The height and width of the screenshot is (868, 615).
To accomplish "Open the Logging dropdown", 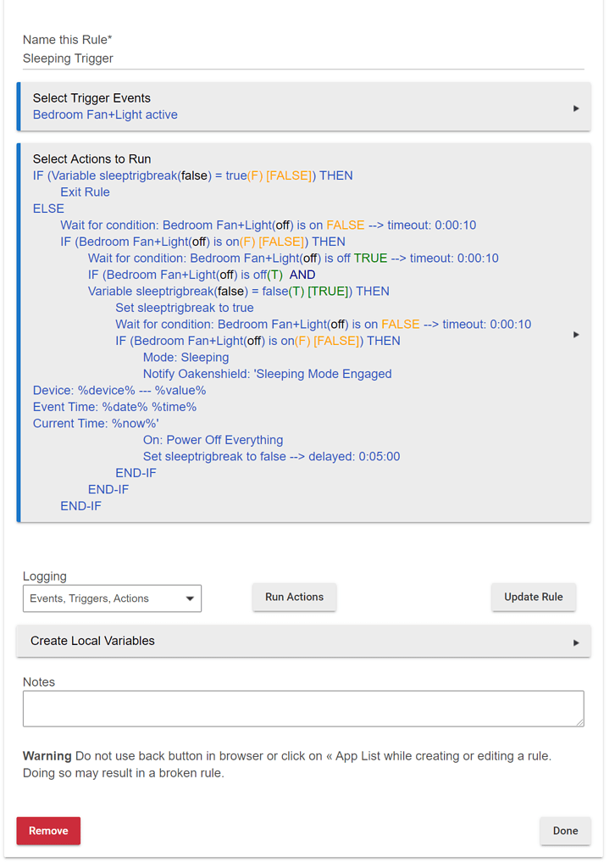I will pos(112,598).
